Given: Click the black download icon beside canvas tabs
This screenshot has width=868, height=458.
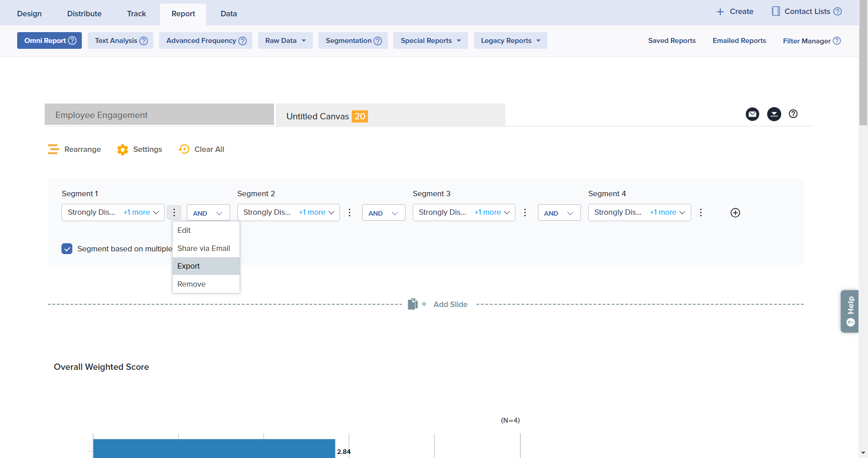Looking at the screenshot, I should click(774, 114).
